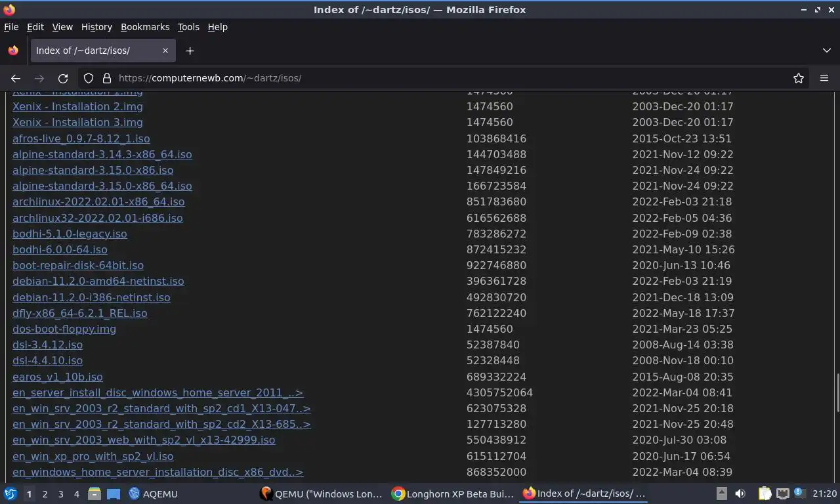Click the page vertical scrollbar thumb

(837, 392)
